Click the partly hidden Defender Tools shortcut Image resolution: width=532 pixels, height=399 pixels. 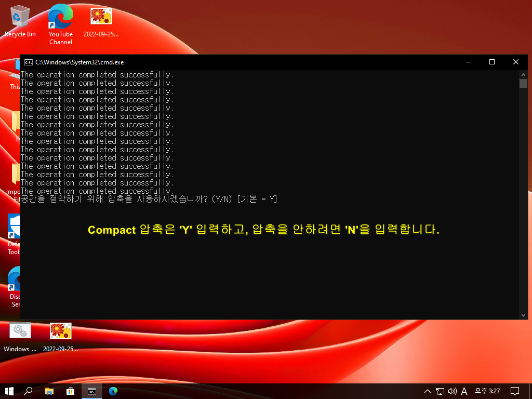tap(13, 234)
